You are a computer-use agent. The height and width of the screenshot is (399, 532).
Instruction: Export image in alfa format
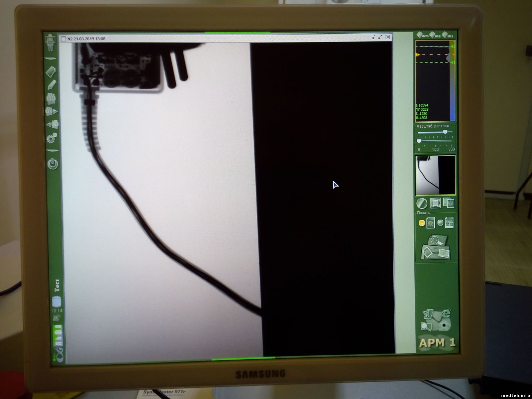point(448,35)
